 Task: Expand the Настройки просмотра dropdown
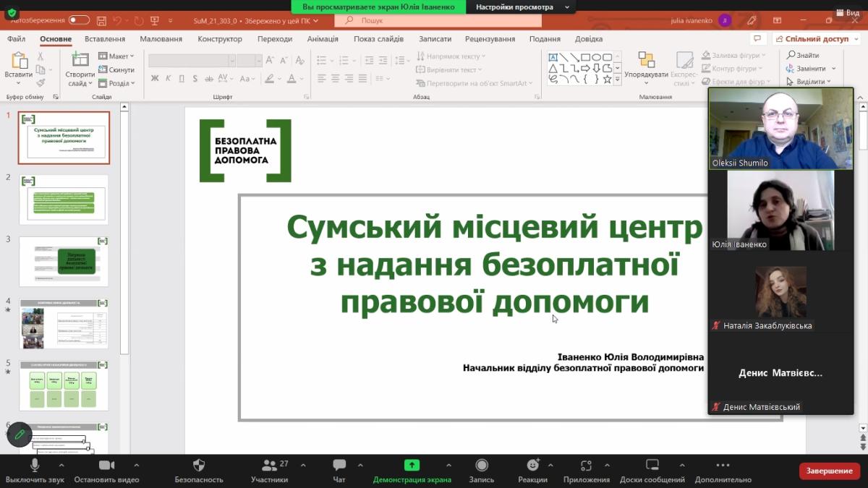521,7
